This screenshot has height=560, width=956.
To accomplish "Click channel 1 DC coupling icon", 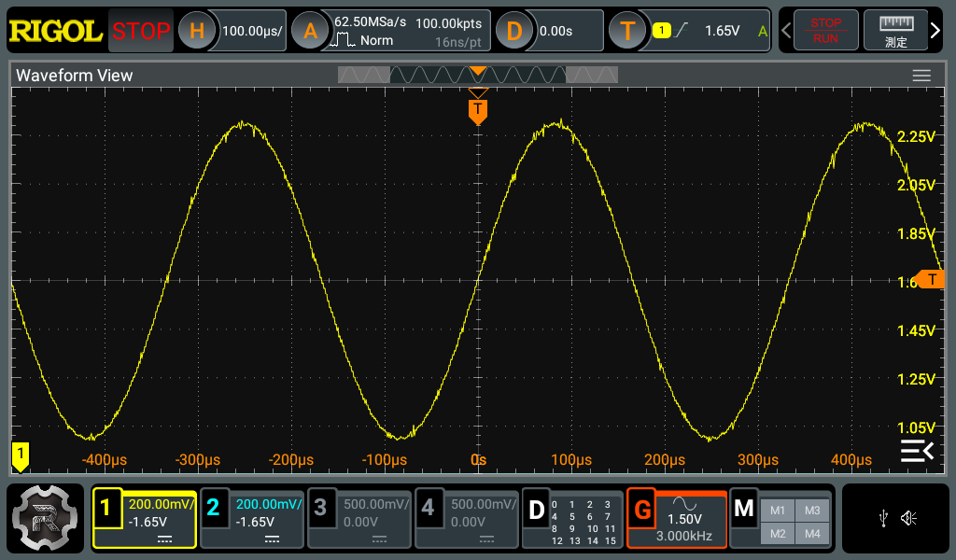I will coord(164,539).
